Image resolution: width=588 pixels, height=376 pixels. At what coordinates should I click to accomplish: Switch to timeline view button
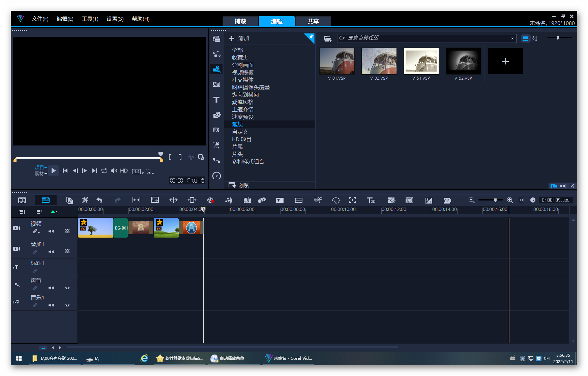click(46, 200)
